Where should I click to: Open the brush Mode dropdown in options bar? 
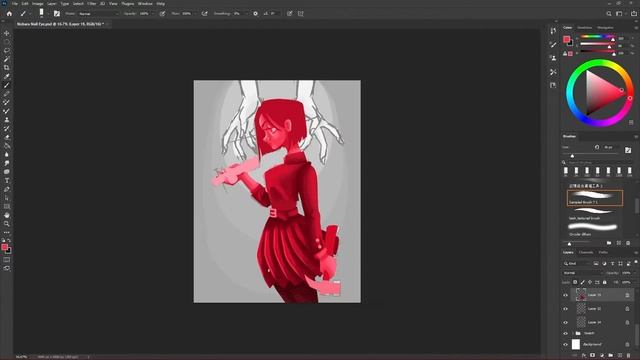[x=98, y=13]
